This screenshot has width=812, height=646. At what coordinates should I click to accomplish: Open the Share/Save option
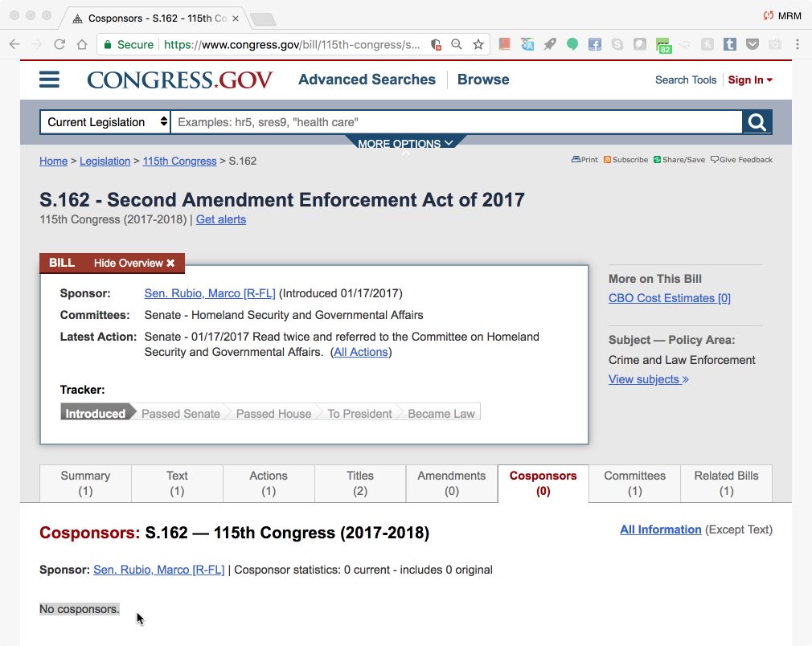tap(679, 159)
